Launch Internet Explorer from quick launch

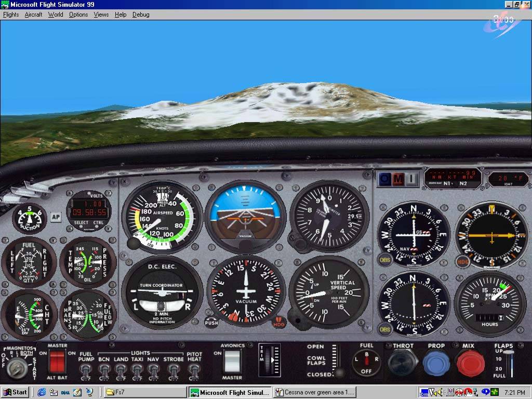pyautogui.click(x=42, y=393)
